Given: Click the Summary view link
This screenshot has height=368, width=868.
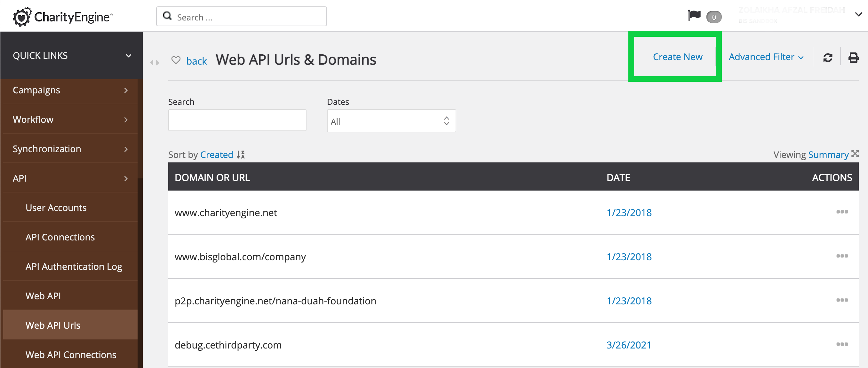Looking at the screenshot, I should 828,154.
